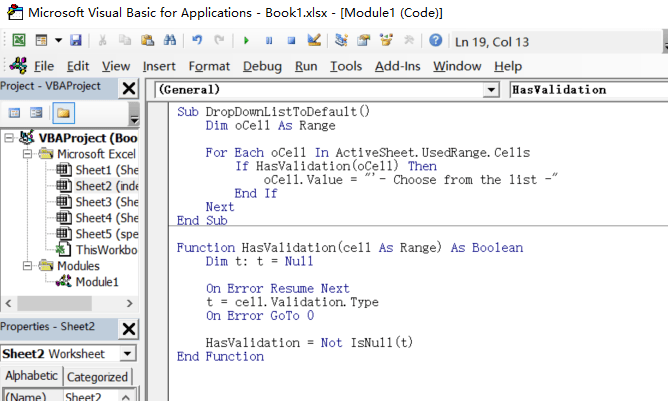Screen dimensions: 668x401
Task: Open the Insert menu
Action: 159,66
